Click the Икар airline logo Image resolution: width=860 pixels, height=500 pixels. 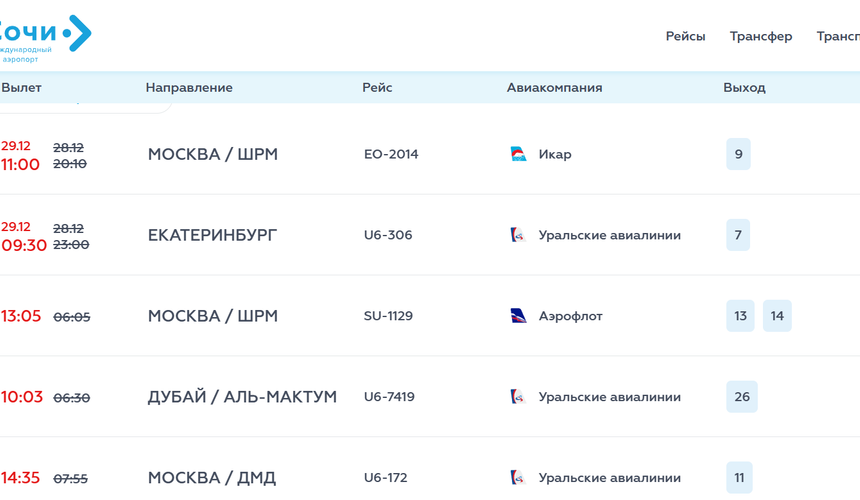point(518,154)
